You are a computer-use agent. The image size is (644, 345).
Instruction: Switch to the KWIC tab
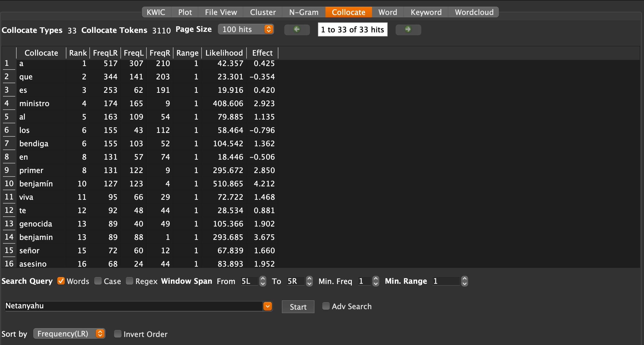point(156,12)
